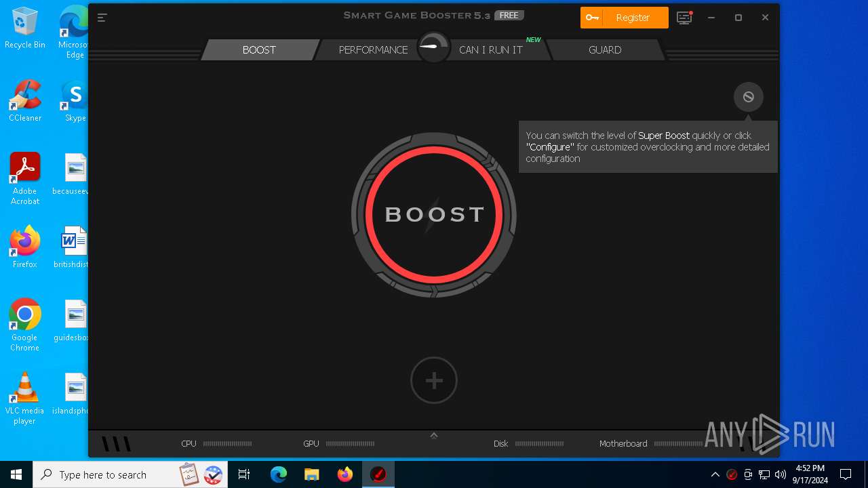Open the notification center
Screen dimensions: 868x488
pos(846,474)
